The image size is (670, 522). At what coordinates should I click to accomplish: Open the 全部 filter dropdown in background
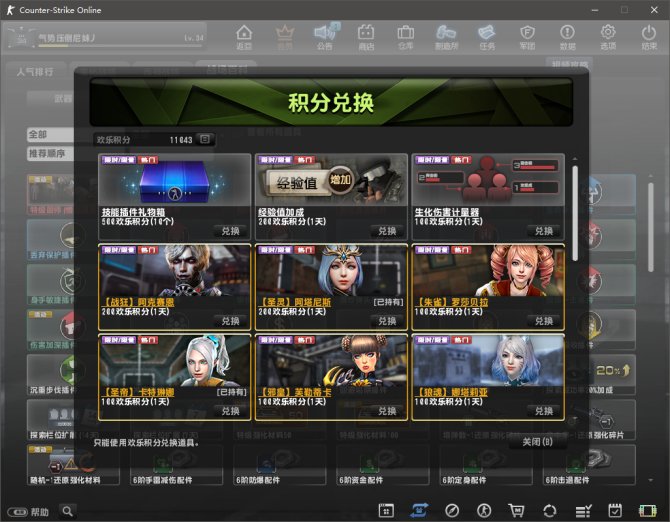tap(50, 135)
